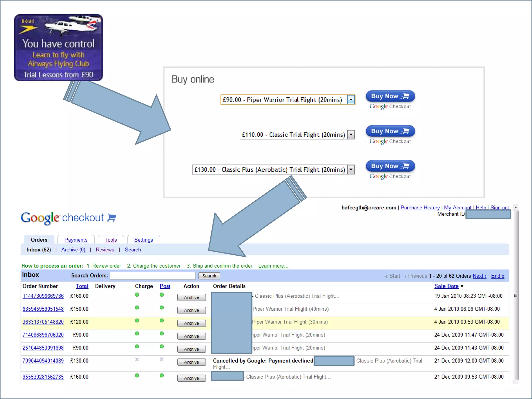Image resolution: width=532 pixels, height=399 pixels.
Task: Click green Post dot for order 635945959051548
Action: pyautogui.click(x=162, y=308)
